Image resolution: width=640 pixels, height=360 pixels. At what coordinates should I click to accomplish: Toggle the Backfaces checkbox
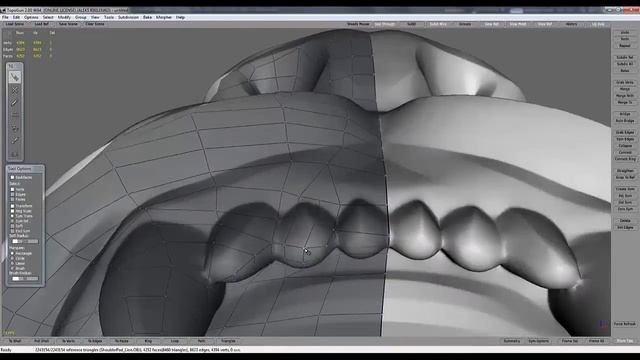[12, 178]
